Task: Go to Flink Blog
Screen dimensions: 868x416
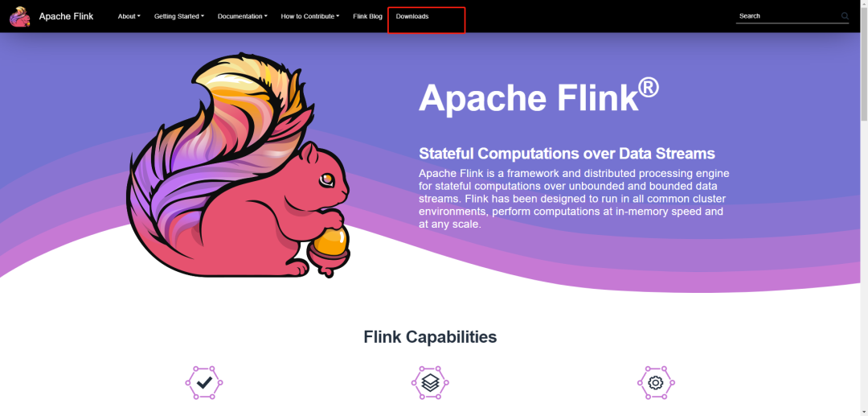Action: coord(367,17)
